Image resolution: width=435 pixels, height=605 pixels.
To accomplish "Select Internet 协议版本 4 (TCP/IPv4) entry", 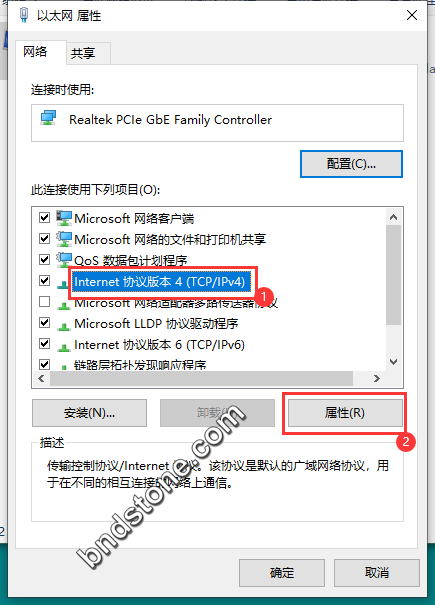I will click(159, 282).
